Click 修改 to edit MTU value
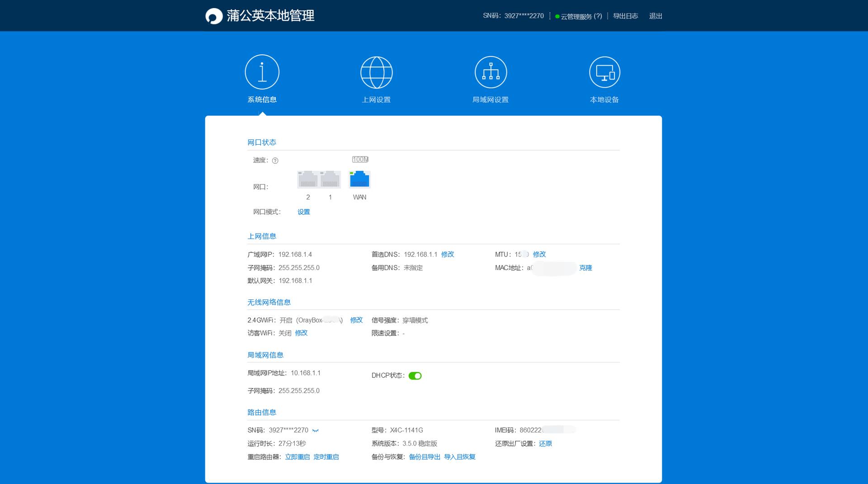Screen dimensions: 868x484 539,254
